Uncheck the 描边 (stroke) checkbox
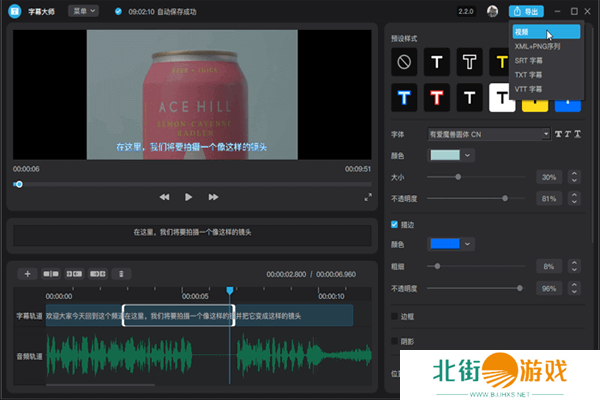Image resolution: width=600 pixels, height=400 pixels. 395,225
